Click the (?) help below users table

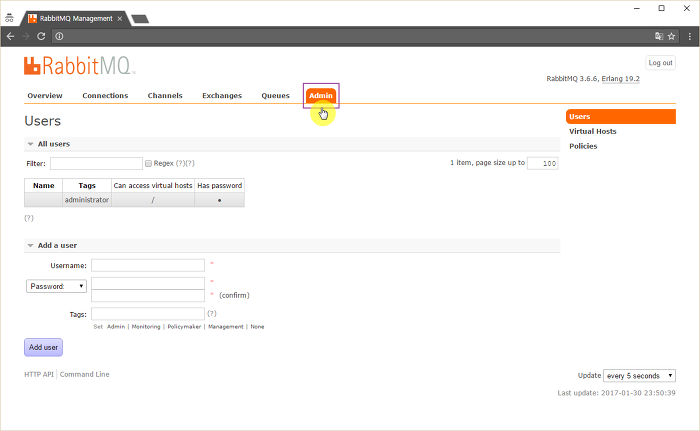pos(29,218)
